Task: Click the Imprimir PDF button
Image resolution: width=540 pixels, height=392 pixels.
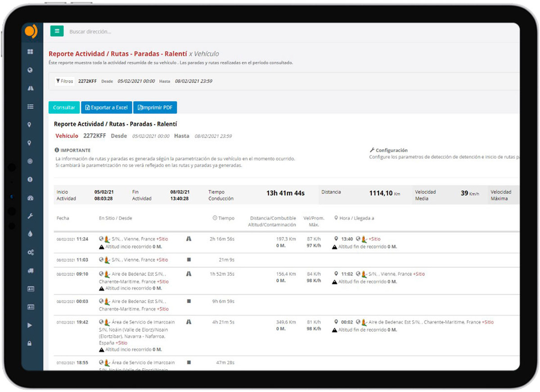Action: tap(155, 108)
